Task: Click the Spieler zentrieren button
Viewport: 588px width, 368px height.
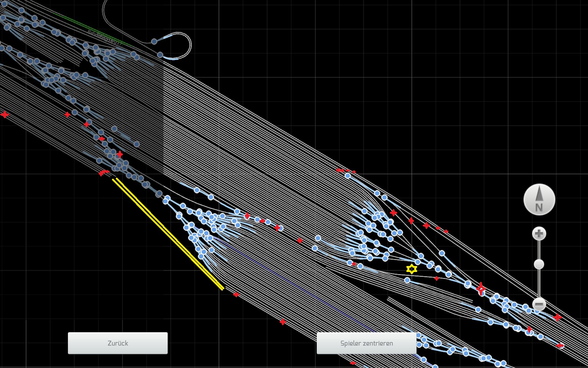Action: 366,343
